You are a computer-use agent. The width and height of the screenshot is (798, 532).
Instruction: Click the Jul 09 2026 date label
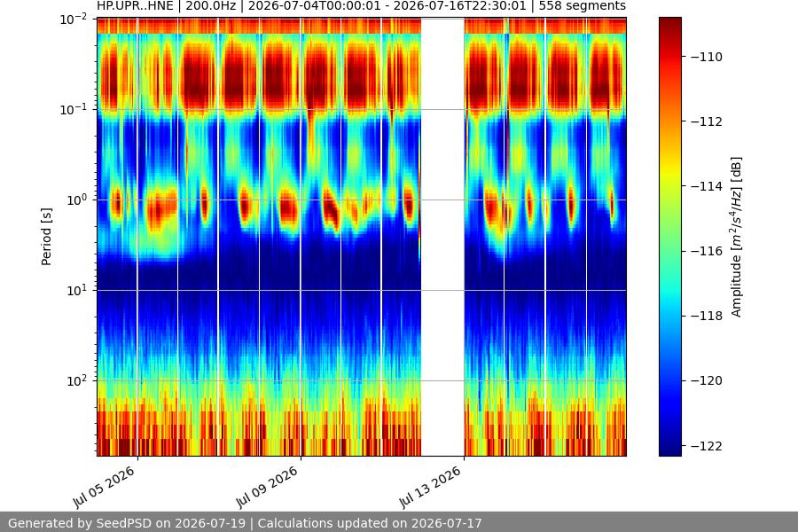tap(267, 487)
